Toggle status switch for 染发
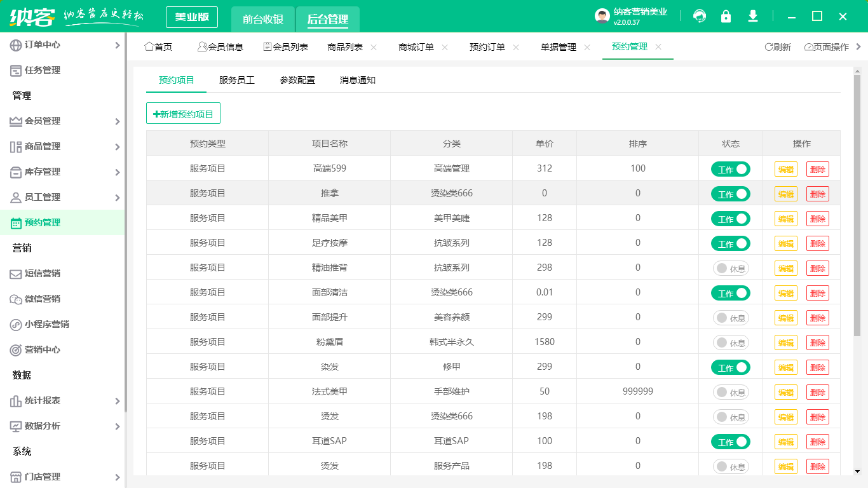This screenshot has height=488, width=868. click(x=731, y=367)
